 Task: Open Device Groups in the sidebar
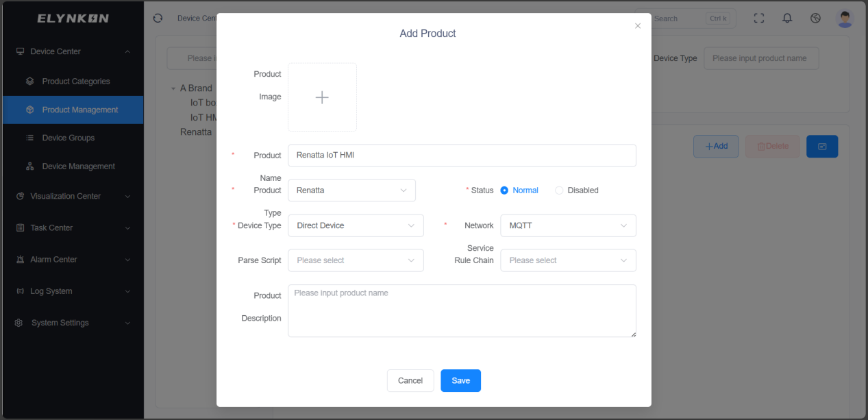tap(73, 138)
